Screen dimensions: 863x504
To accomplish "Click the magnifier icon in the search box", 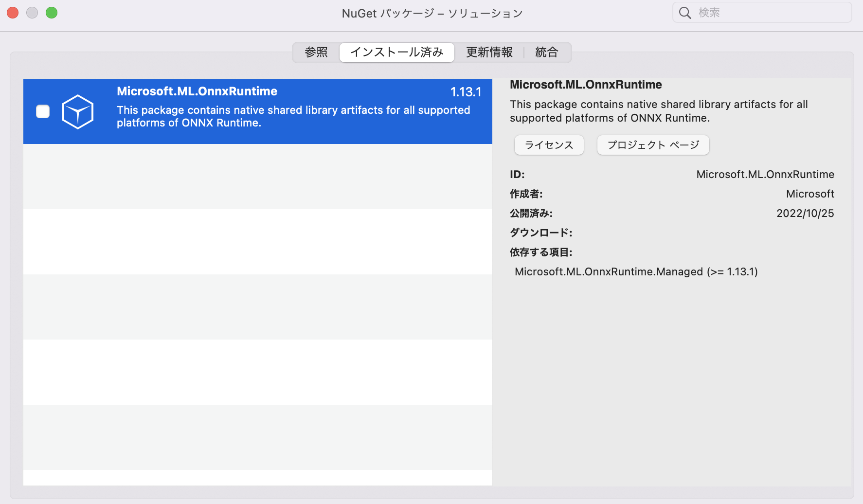I will click(x=685, y=13).
